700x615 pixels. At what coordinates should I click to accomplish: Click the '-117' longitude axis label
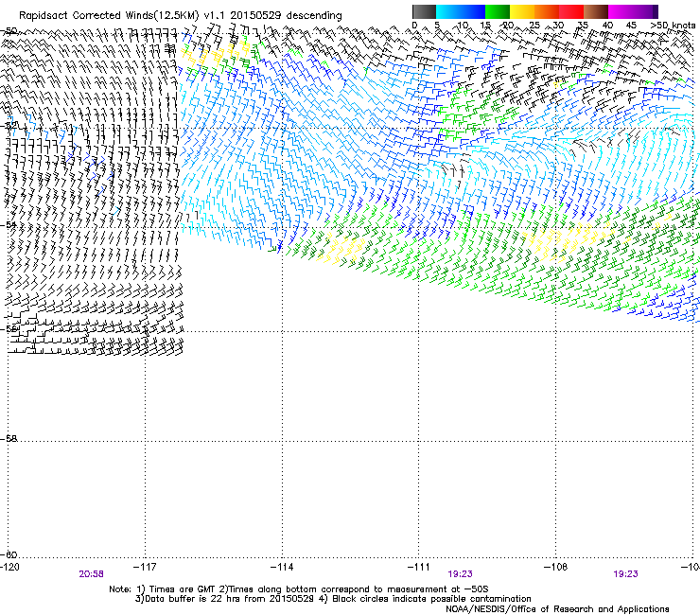click(145, 567)
